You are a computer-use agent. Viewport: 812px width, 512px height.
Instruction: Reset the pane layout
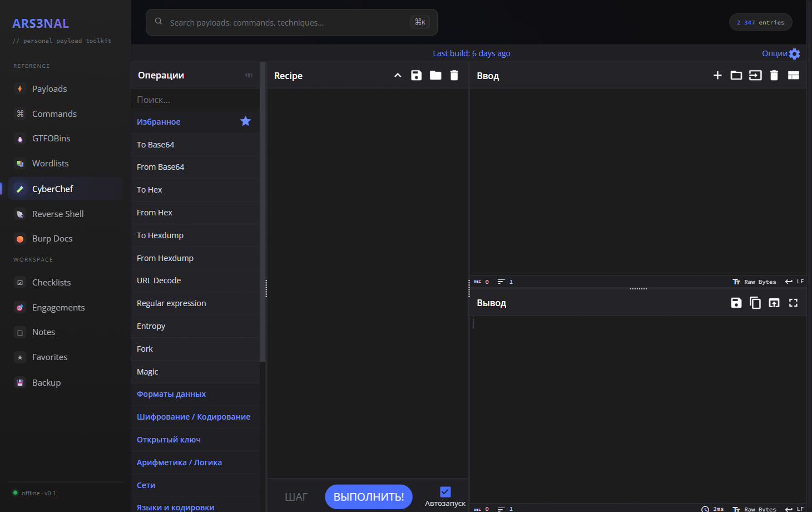click(x=794, y=75)
